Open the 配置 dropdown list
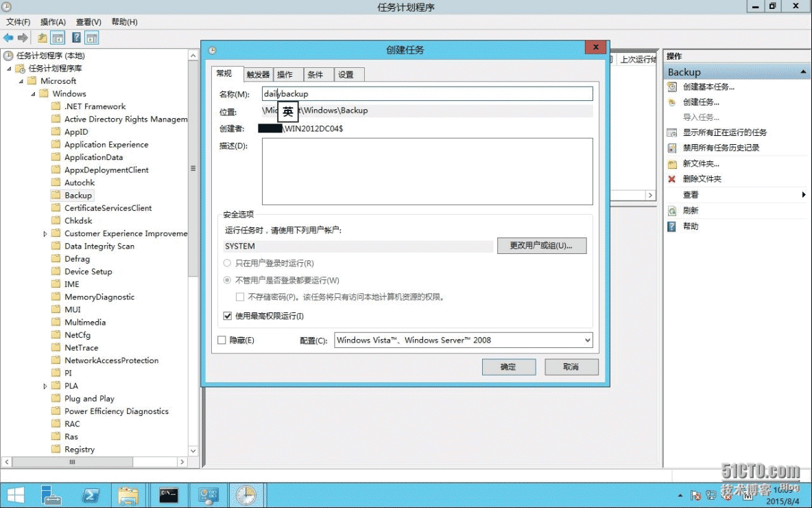The height and width of the screenshot is (508, 812). click(x=587, y=340)
